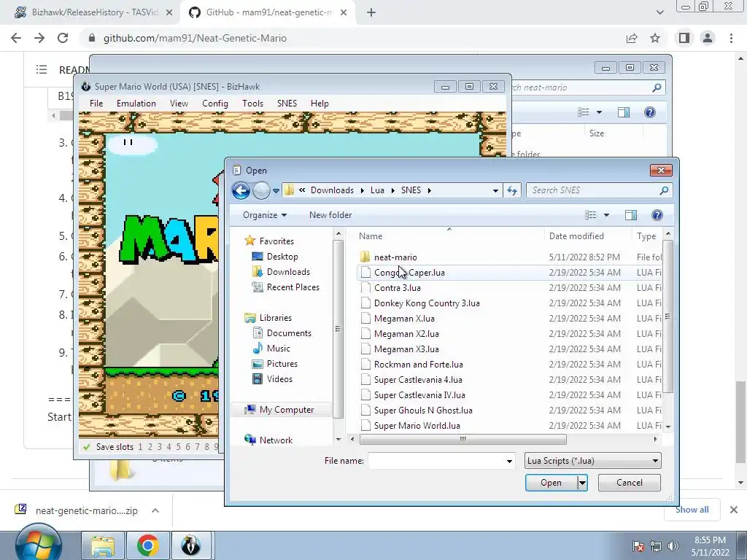Open BizHawk Tools menu
This screenshot has width=747, height=560.
pyautogui.click(x=252, y=104)
